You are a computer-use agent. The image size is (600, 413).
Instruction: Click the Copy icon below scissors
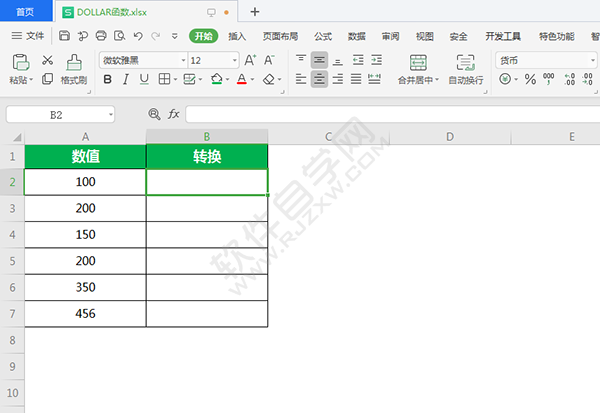point(47,78)
